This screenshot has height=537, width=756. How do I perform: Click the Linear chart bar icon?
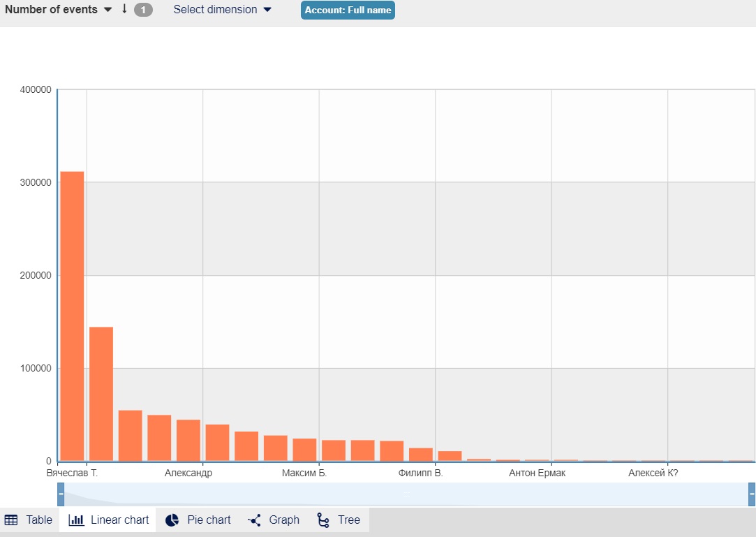click(77, 520)
